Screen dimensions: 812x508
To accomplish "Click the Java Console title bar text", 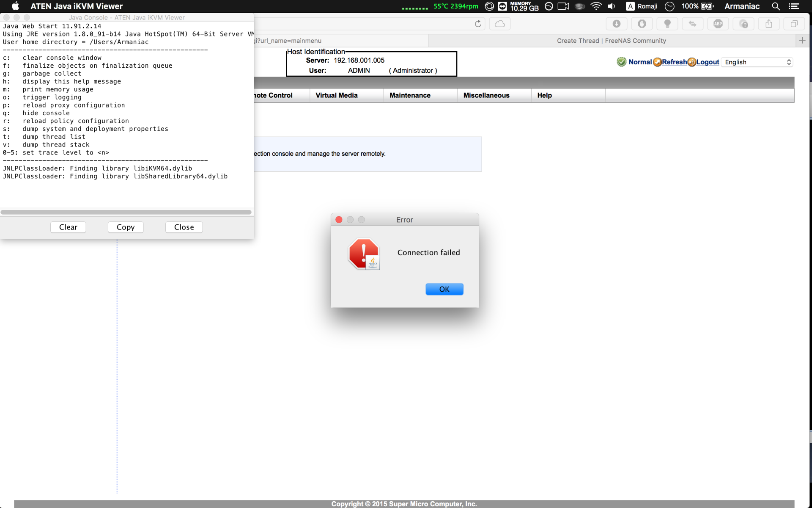I will [x=127, y=17].
